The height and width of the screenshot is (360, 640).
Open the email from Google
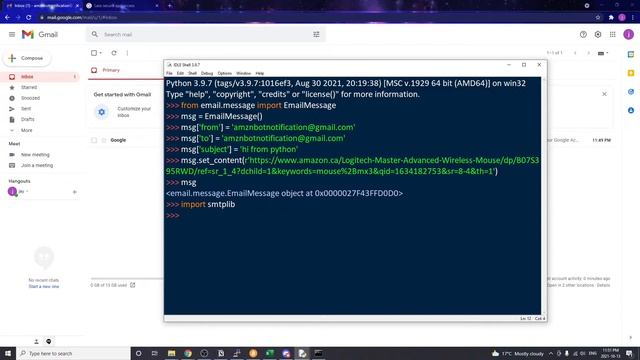[118, 140]
